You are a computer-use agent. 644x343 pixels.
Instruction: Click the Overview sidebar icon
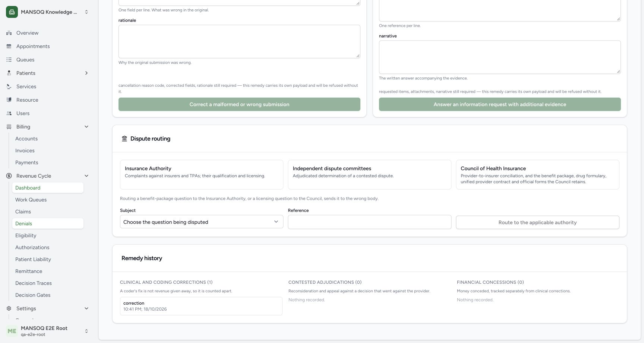[9, 33]
